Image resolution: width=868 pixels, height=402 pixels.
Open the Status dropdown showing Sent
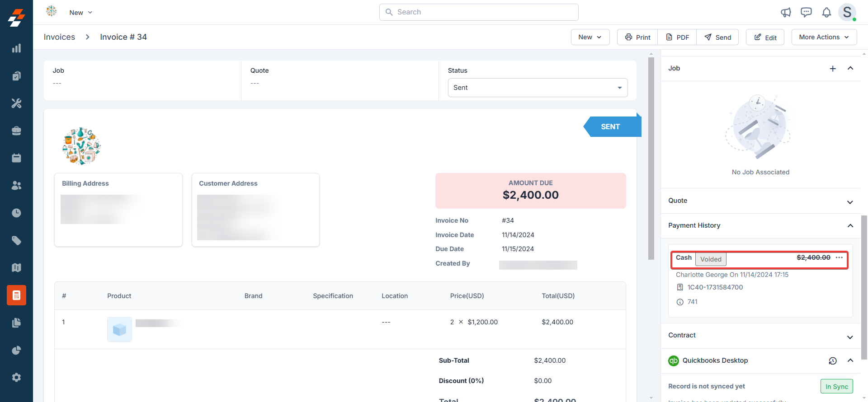(538, 88)
